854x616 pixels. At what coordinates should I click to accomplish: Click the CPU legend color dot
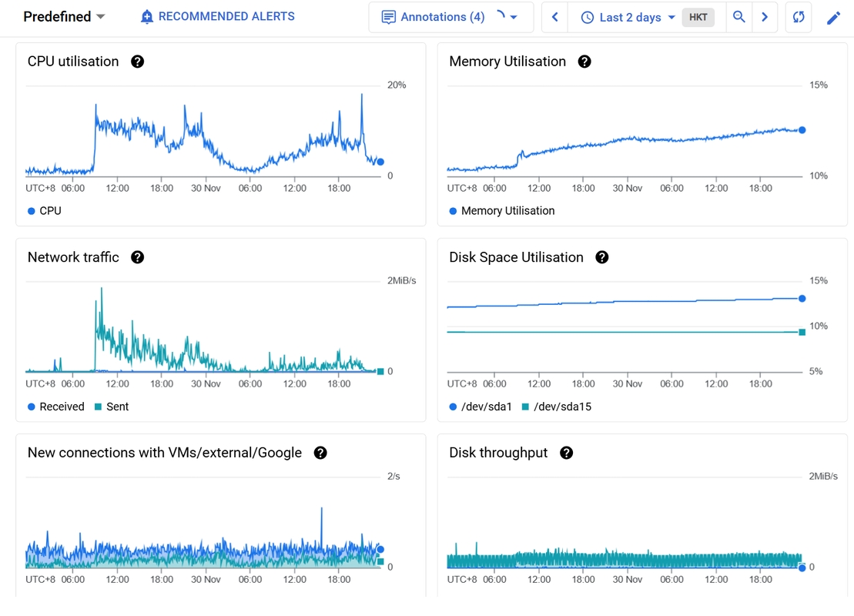click(x=32, y=211)
